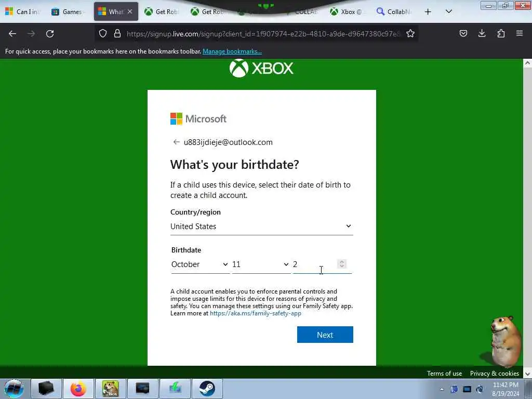List all tabs dropdown arrow
532x399 pixels.
448,11
